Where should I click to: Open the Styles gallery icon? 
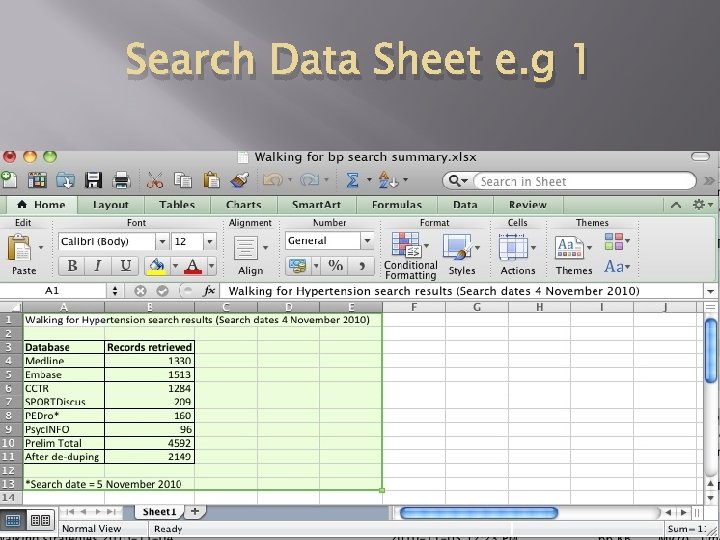[x=457, y=247]
